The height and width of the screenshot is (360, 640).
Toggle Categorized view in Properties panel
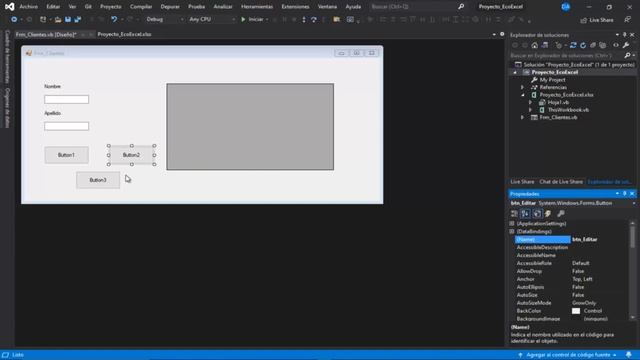point(514,213)
